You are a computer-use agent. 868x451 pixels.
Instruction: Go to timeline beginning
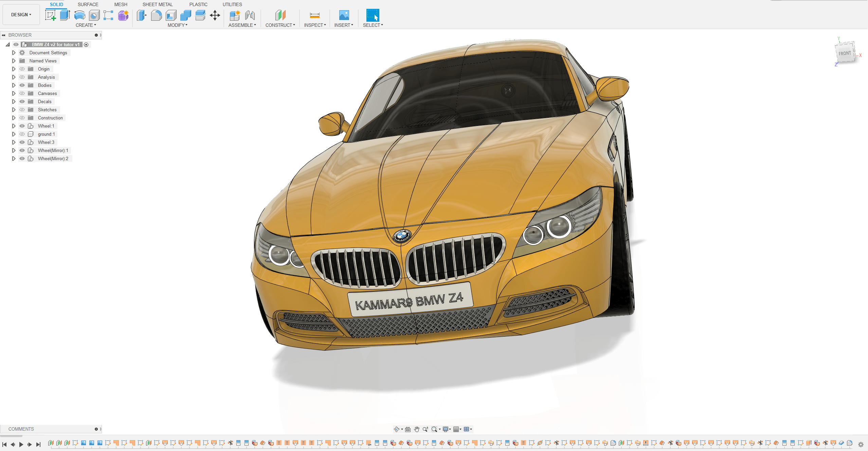point(4,444)
